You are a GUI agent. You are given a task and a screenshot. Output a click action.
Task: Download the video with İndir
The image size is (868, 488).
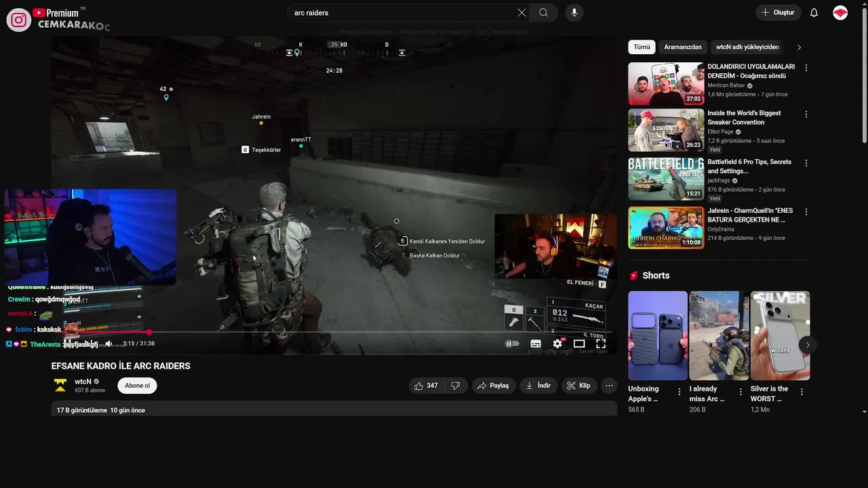(x=538, y=386)
